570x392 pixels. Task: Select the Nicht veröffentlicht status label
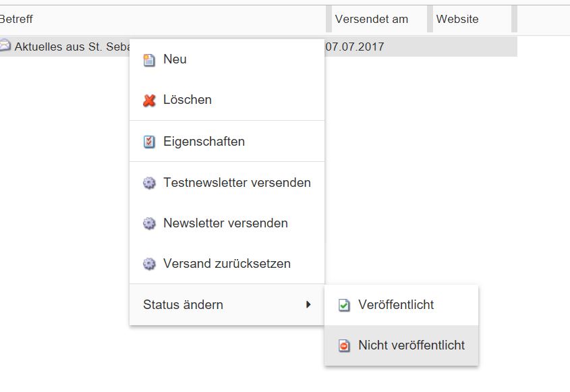point(411,345)
